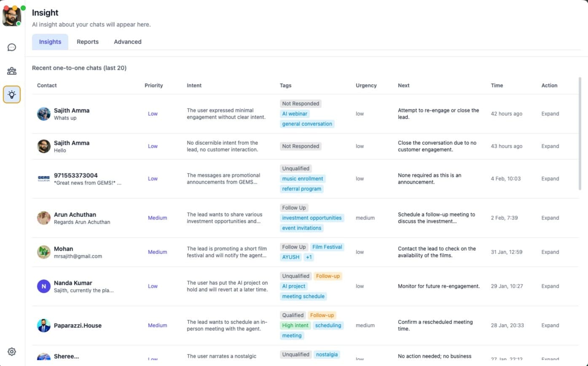Click the Follow-up tag on Nanda Kumar's row
Viewport: 588px width, 366px height.
pyautogui.click(x=328, y=276)
